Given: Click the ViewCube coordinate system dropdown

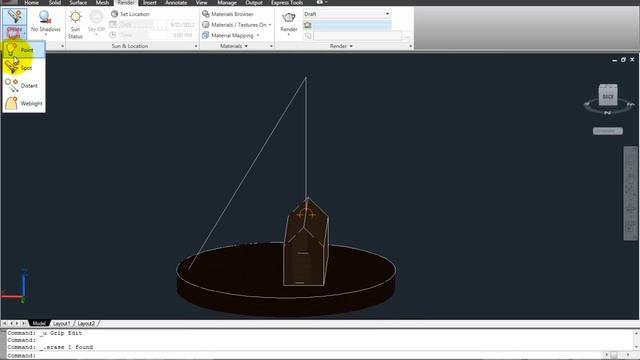Looking at the screenshot, I should coord(608,131).
